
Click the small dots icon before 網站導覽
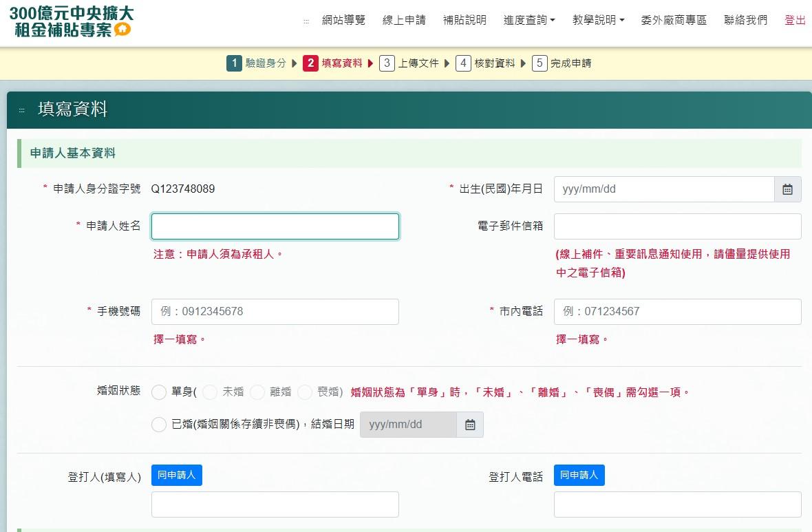[x=306, y=21]
